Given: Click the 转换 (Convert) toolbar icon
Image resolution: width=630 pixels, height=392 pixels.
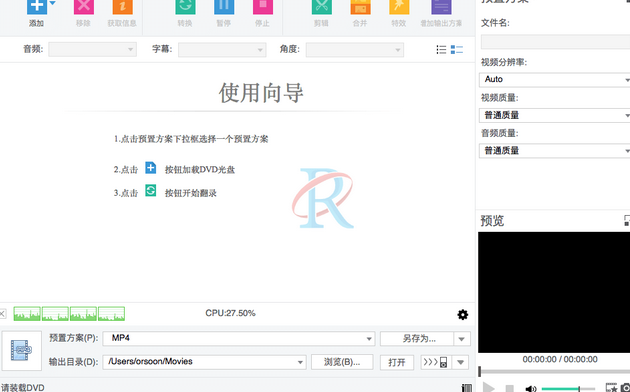Looking at the screenshot, I should pos(185,7).
